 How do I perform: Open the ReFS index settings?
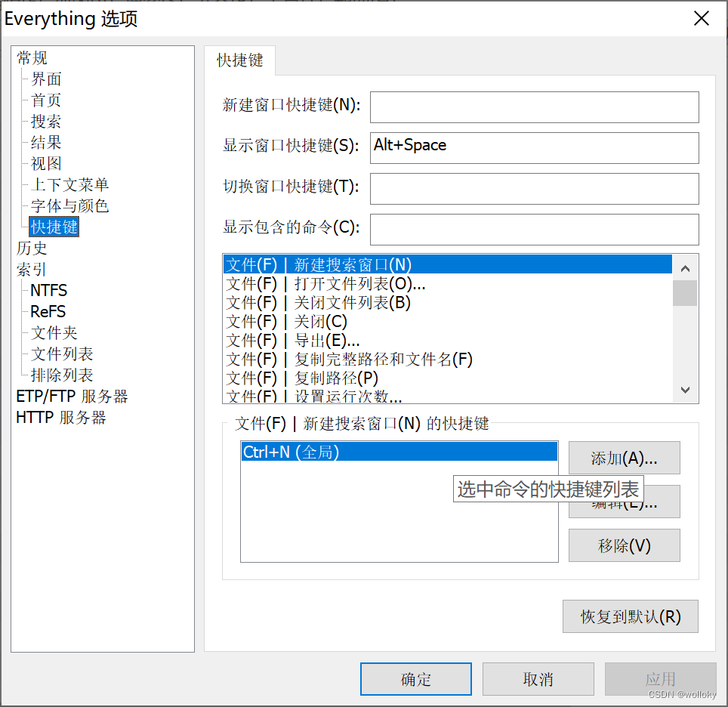48,311
